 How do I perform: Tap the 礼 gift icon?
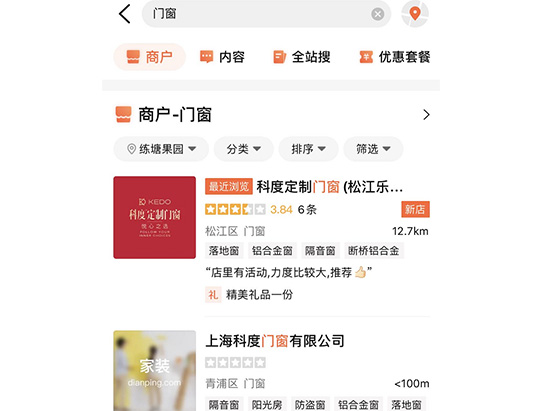213,295
